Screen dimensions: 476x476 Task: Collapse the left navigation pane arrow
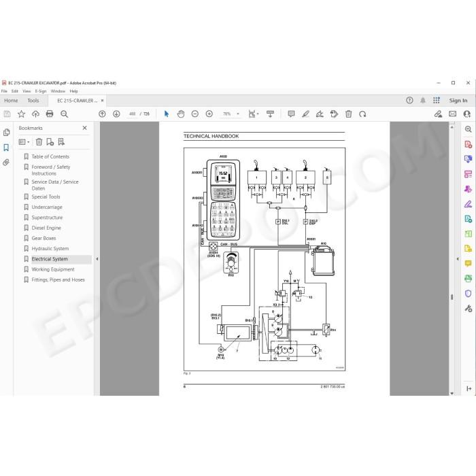[x=97, y=259]
